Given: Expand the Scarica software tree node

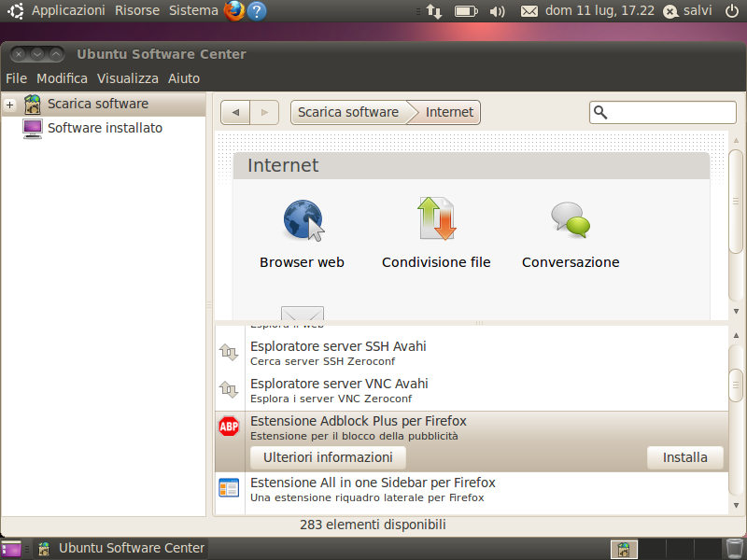Looking at the screenshot, I should click(x=10, y=104).
